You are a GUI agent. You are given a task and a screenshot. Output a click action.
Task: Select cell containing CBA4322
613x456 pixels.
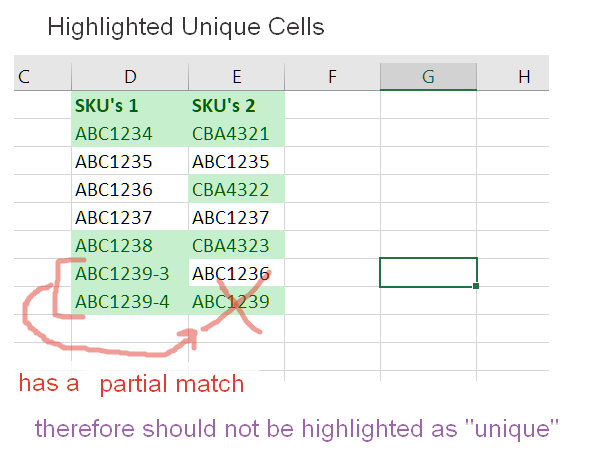237,189
